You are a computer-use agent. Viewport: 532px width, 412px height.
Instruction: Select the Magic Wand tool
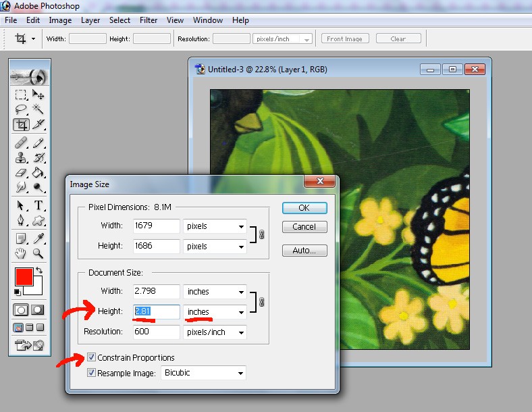point(38,109)
